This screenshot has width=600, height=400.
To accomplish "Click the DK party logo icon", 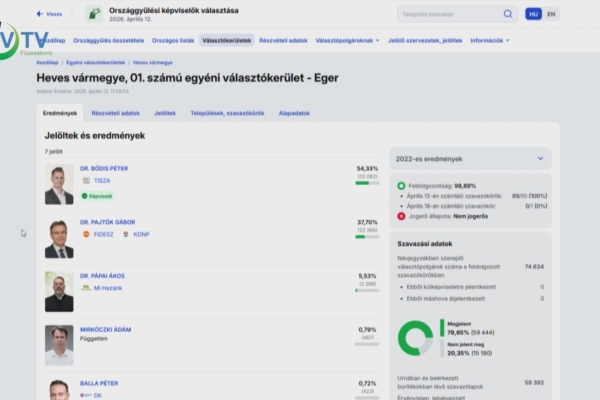I will point(86,395).
